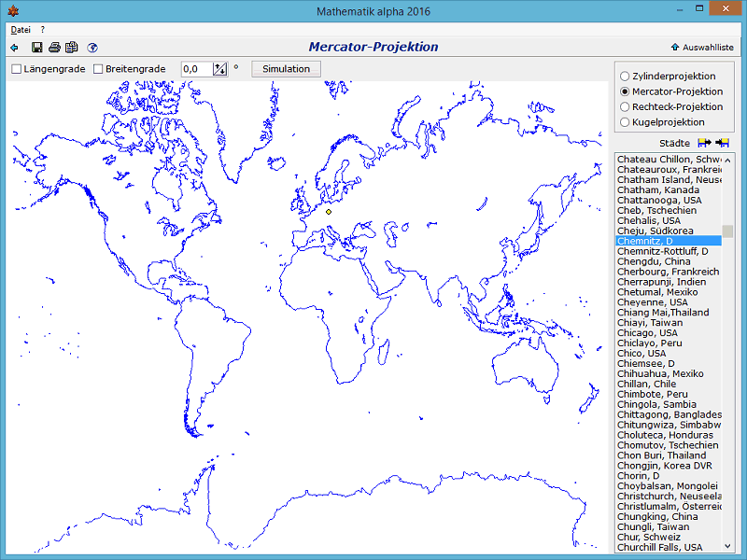Image resolution: width=747 pixels, height=560 pixels.
Task: Click the back arrow navigation icon
Action: [x=14, y=47]
